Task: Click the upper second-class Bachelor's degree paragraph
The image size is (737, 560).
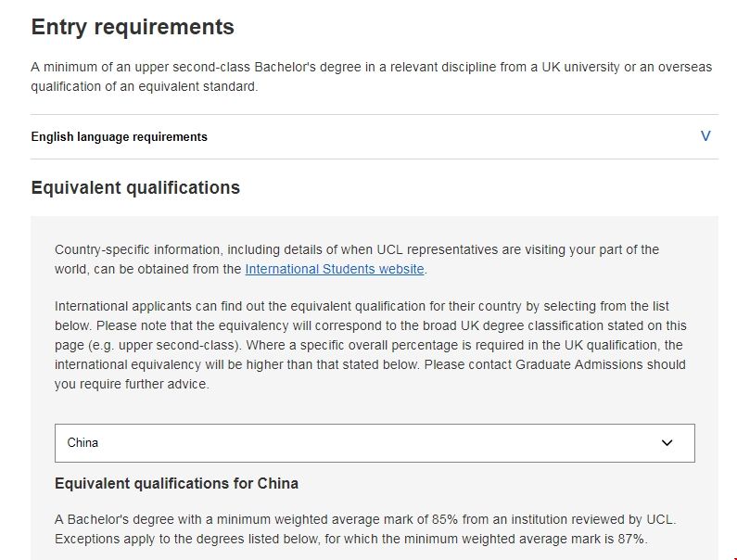Action: coord(371,68)
